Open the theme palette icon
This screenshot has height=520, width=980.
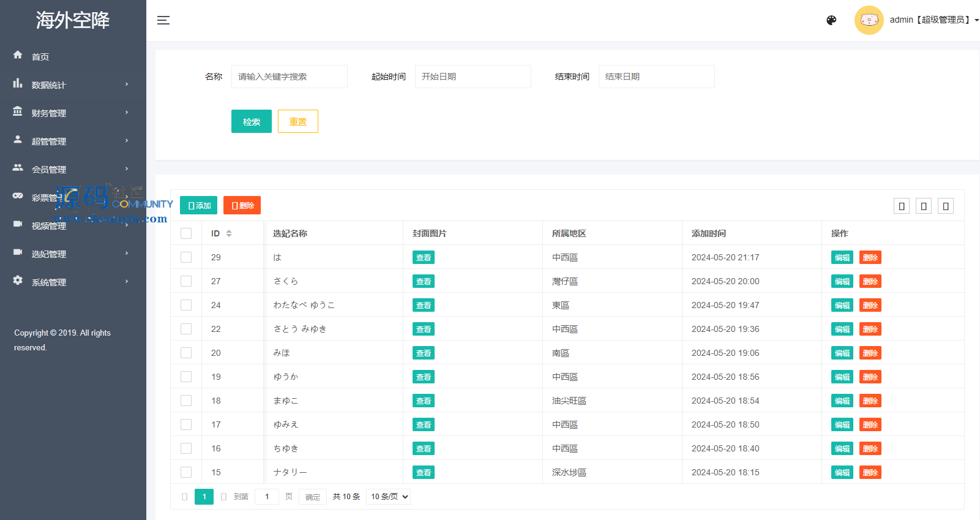[x=831, y=20]
